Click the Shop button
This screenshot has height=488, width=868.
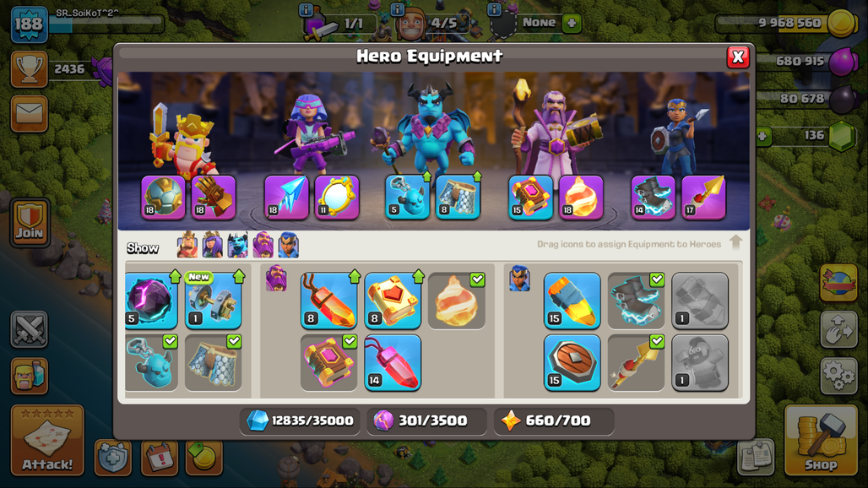click(821, 441)
